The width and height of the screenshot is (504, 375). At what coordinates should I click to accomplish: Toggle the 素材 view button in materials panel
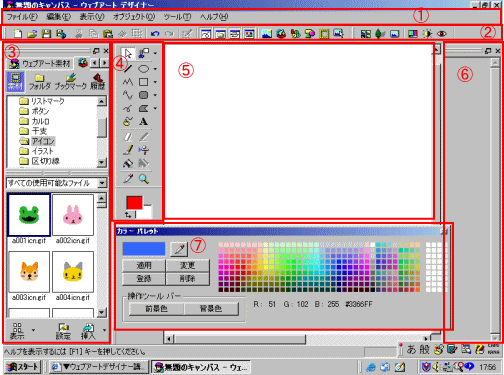click(15, 81)
